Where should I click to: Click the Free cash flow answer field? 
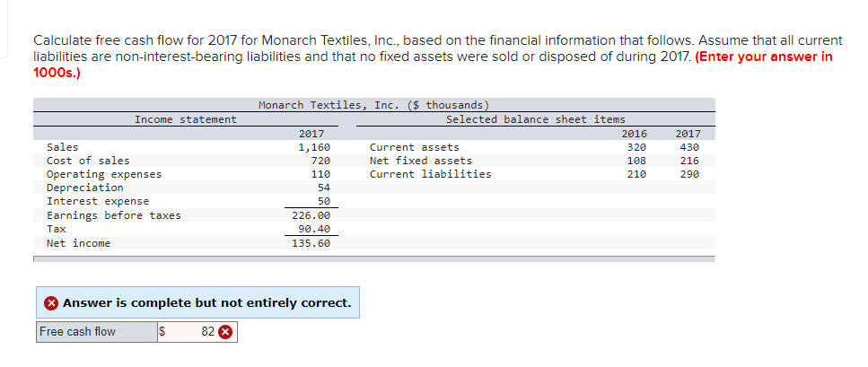197,332
